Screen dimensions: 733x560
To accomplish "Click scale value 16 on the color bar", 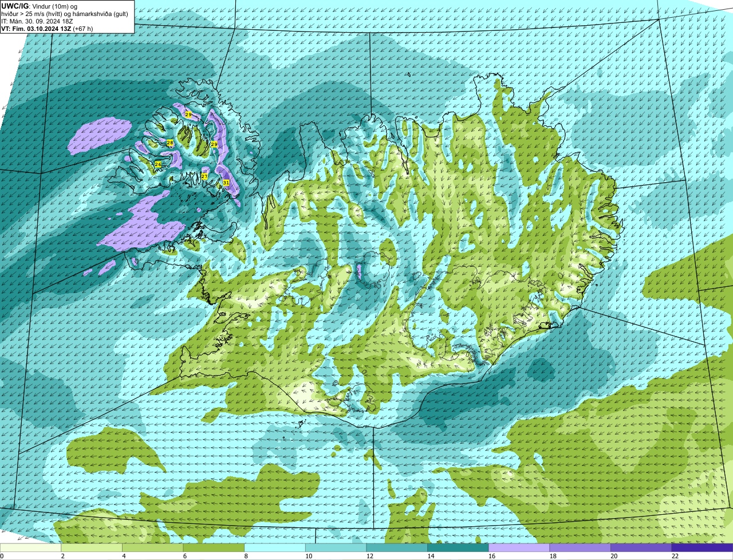I will (x=492, y=556).
